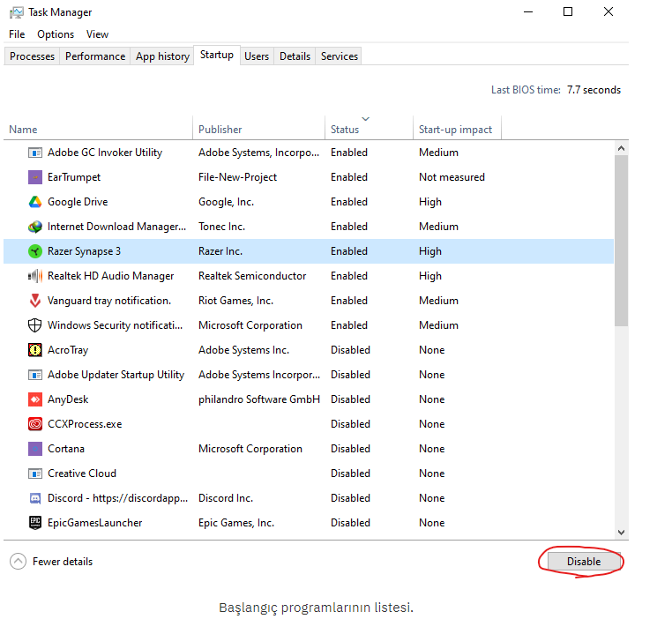
Task: Select the AcroTray row name
Action: click(68, 350)
